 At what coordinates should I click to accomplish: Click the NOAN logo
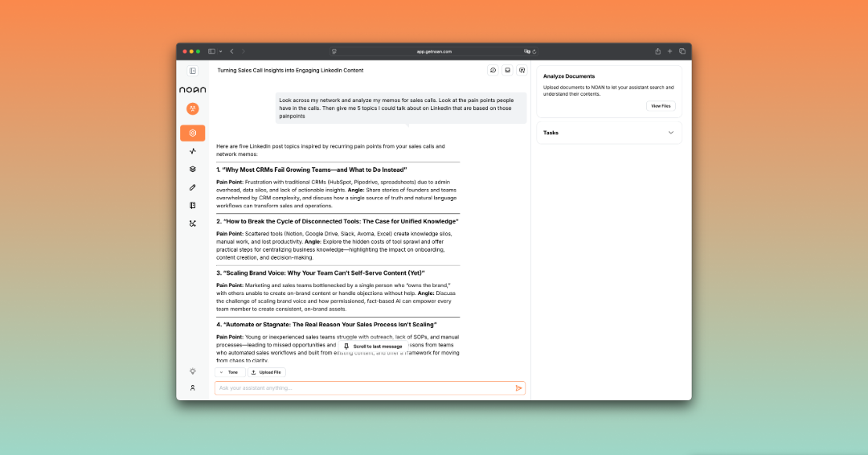click(192, 90)
